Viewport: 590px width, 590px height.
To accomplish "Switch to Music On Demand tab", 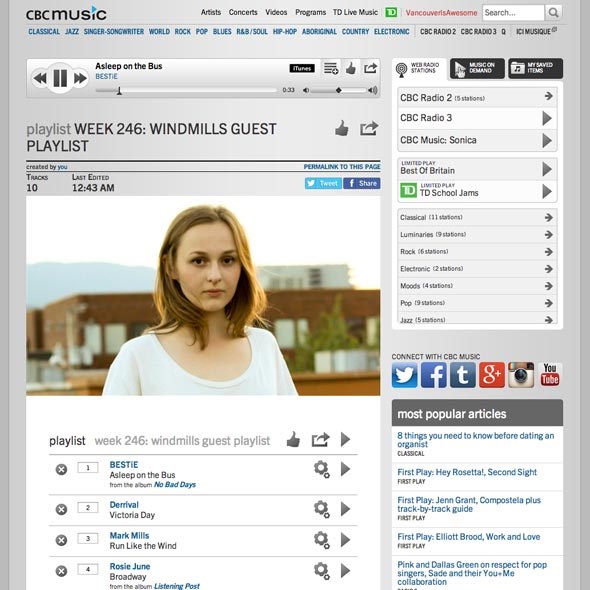I will (x=477, y=68).
